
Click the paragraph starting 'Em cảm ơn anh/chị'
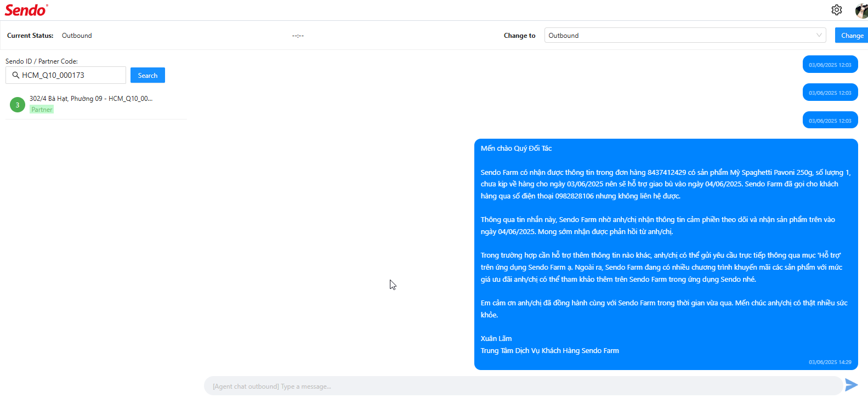tap(665, 309)
